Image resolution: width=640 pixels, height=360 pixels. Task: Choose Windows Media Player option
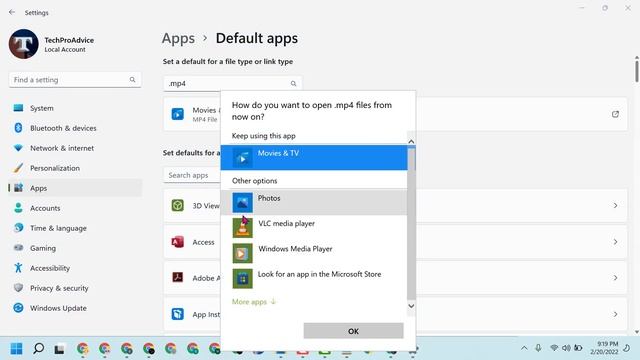(x=314, y=253)
